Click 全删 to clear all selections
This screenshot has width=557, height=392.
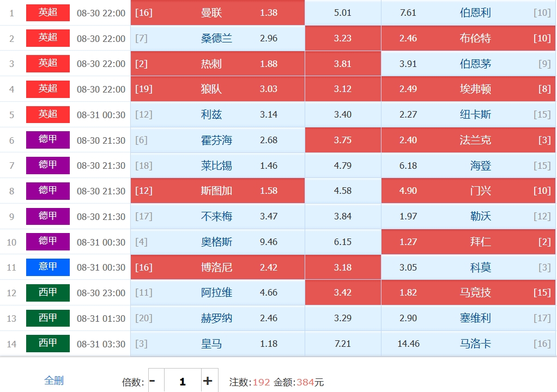point(53,381)
